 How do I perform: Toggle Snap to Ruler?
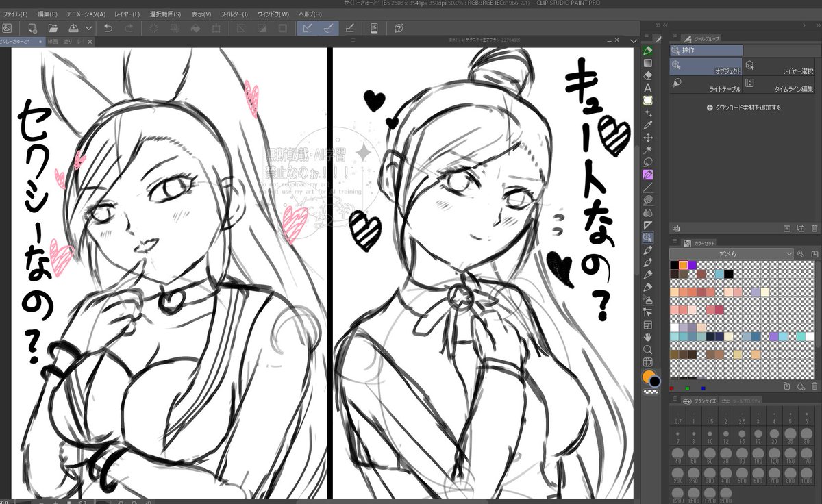(x=308, y=29)
